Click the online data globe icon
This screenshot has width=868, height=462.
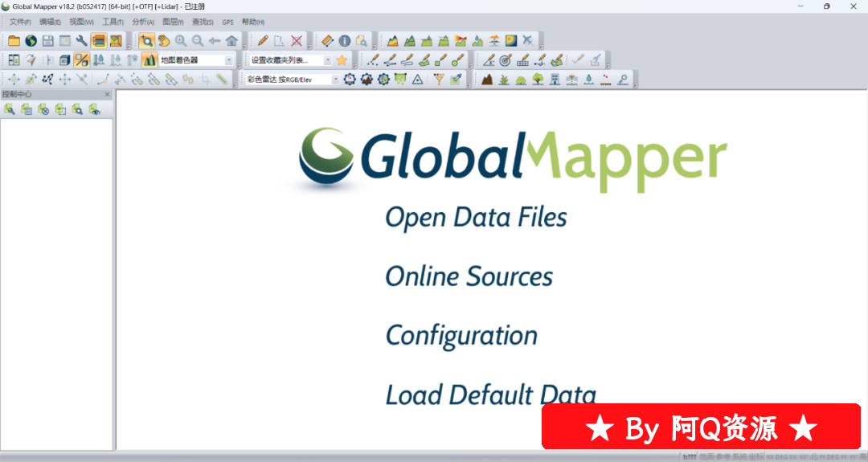31,40
